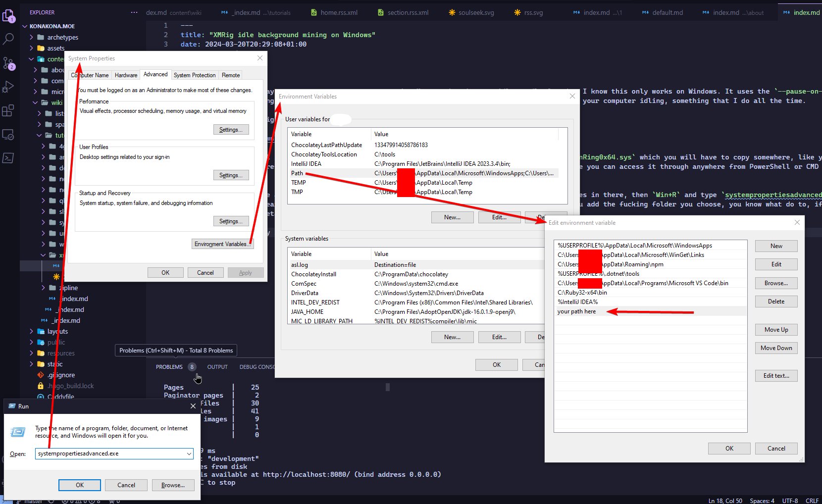822x504 pixels.
Task: Click Move Down button
Action: 776,348
